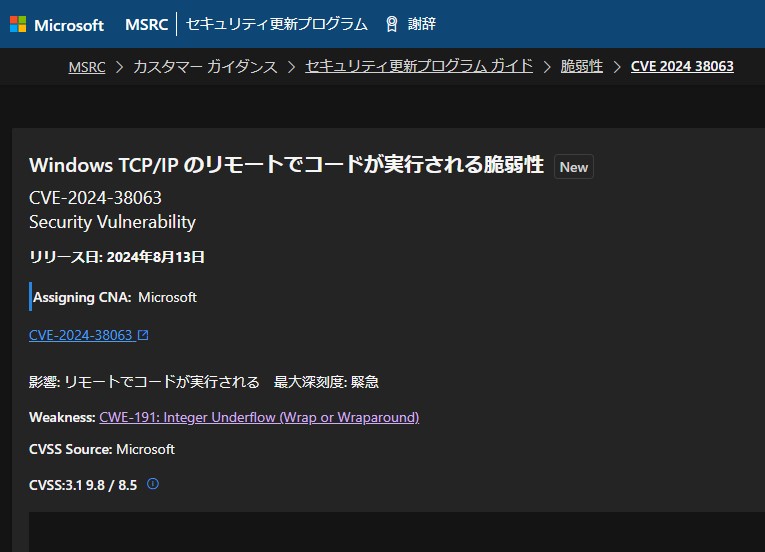Click the breadcrumb chevron before 脆弱性
765x552 pixels.
tap(547, 67)
